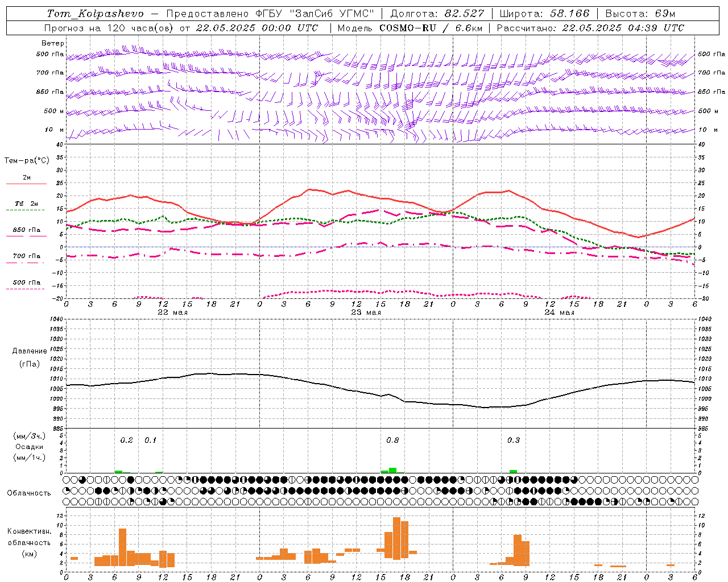This screenshot has width=728, height=582.
Task: Click the green precipitation bar below 0.3
Action: pyautogui.click(x=513, y=471)
